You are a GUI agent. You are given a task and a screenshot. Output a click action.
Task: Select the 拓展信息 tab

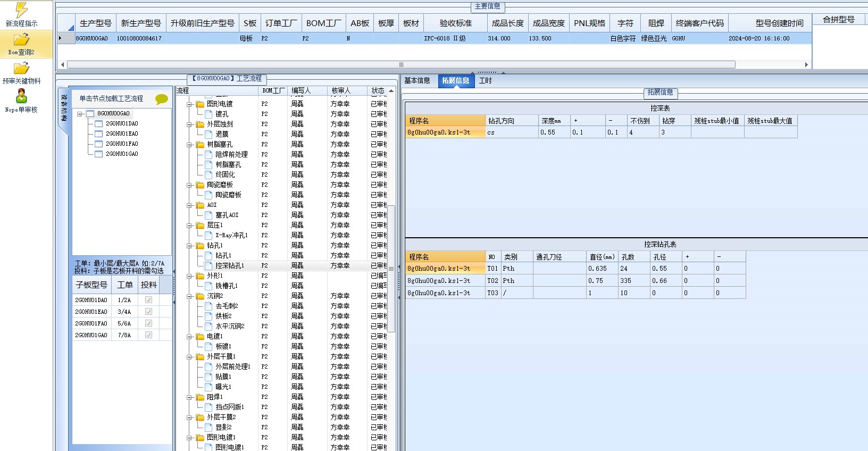[x=455, y=81]
